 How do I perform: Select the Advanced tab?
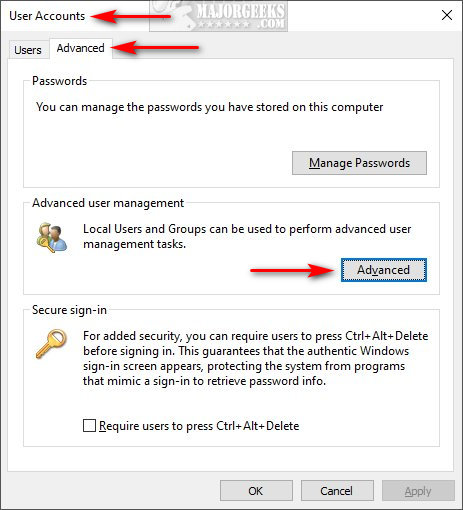[80, 48]
